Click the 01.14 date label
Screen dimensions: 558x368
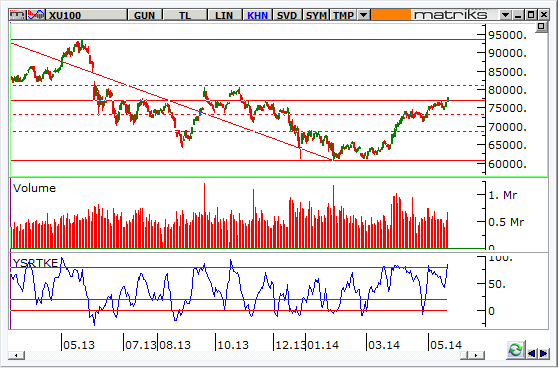[322, 345]
